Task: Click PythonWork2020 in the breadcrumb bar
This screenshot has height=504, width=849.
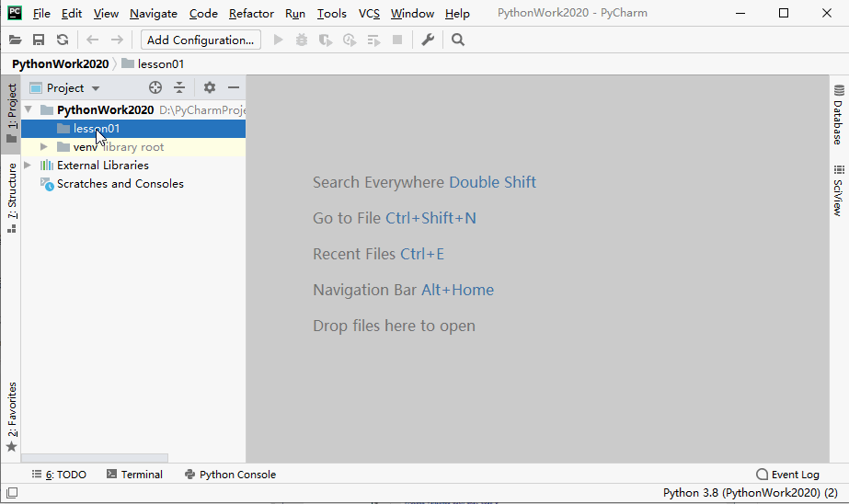Action: point(60,63)
